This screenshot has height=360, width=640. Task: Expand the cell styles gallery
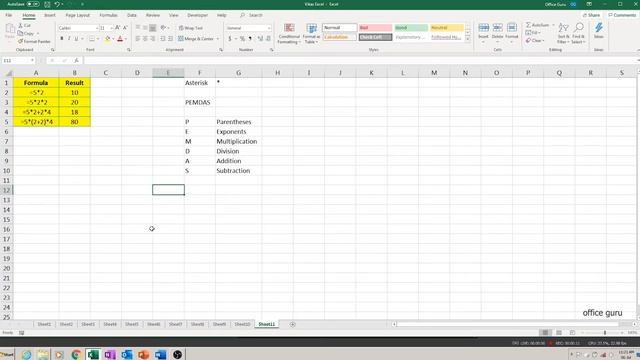468,38
